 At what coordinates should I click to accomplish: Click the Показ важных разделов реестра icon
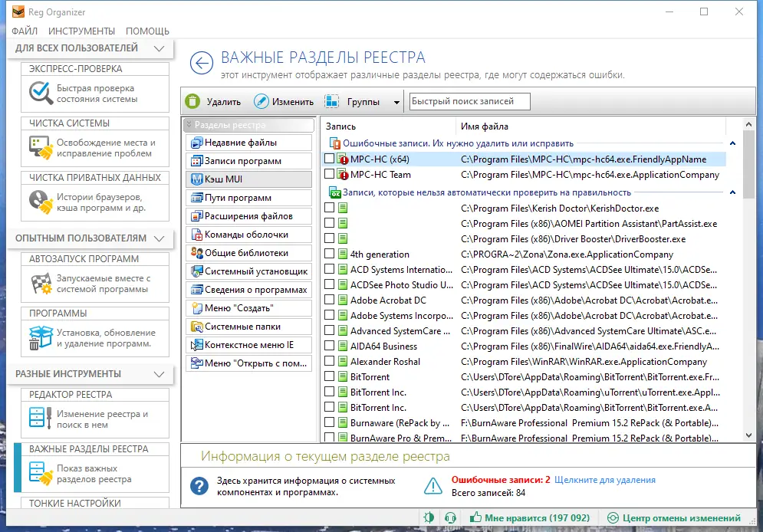coord(41,473)
